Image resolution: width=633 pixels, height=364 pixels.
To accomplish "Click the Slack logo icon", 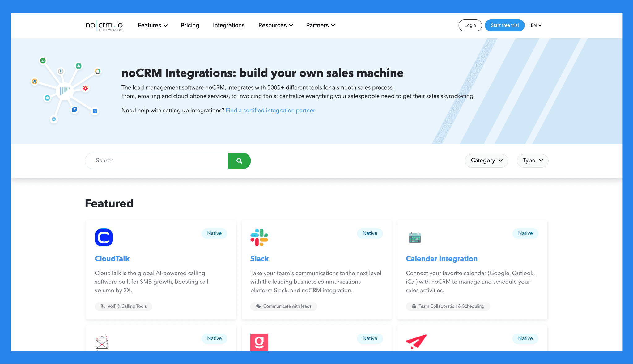I will (259, 237).
